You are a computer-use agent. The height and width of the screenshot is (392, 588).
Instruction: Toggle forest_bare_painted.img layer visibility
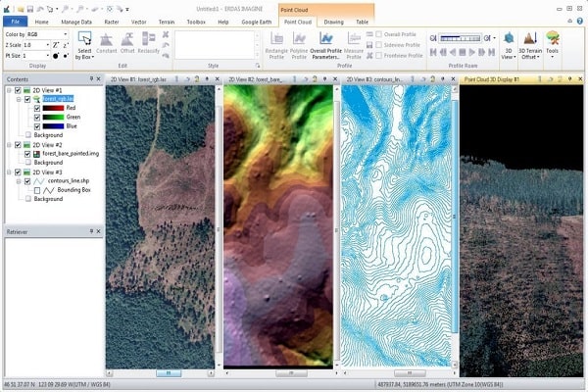27,153
